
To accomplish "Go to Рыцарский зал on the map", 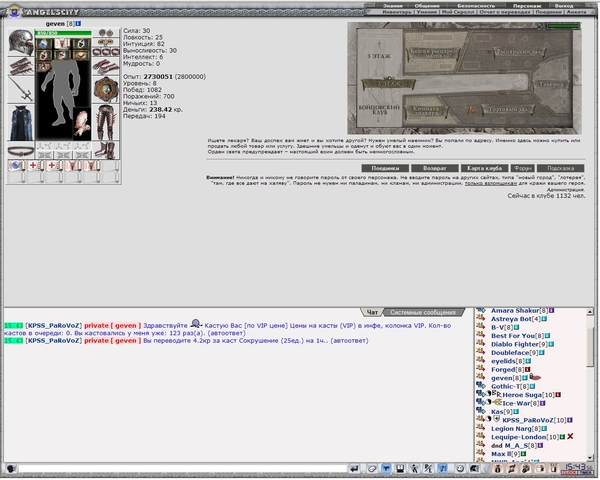I will (518, 52).
